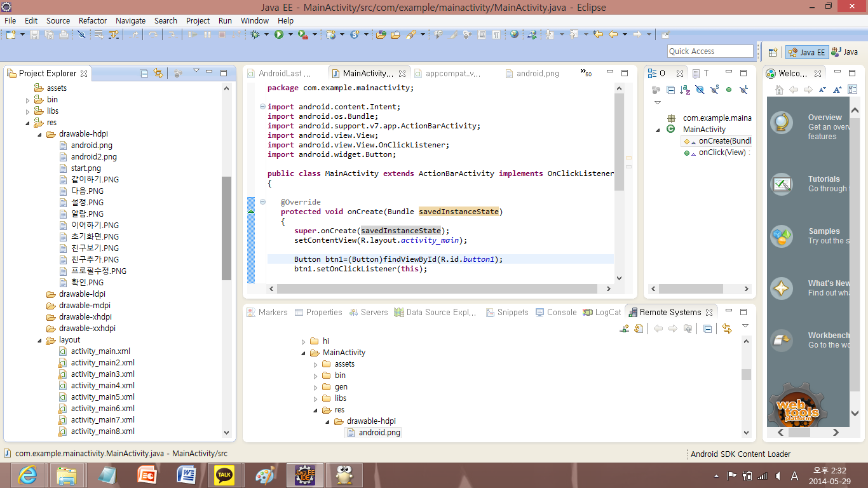Click the Open Perspective icon
Image resolution: width=868 pixels, height=488 pixels.
(773, 53)
